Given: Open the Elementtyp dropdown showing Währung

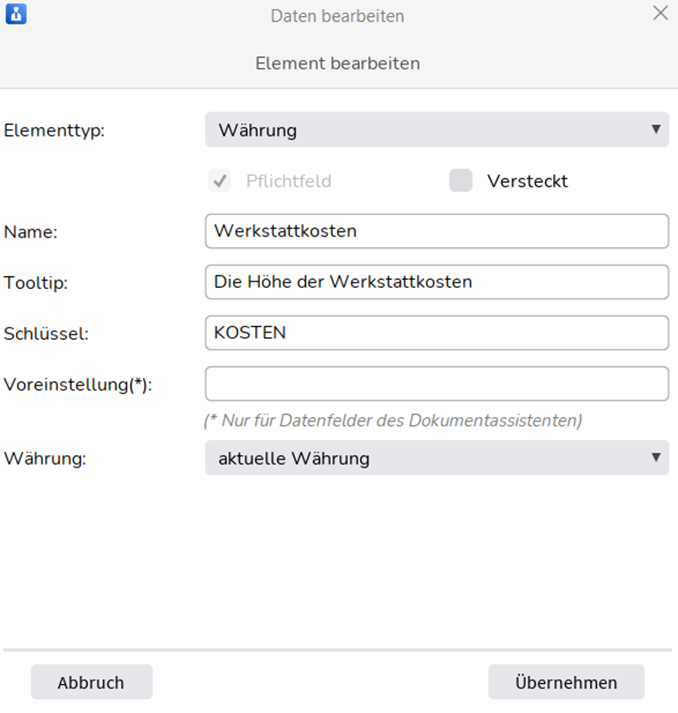Looking at the screenshot, I should pyautogui.click(x=437, y=130).
